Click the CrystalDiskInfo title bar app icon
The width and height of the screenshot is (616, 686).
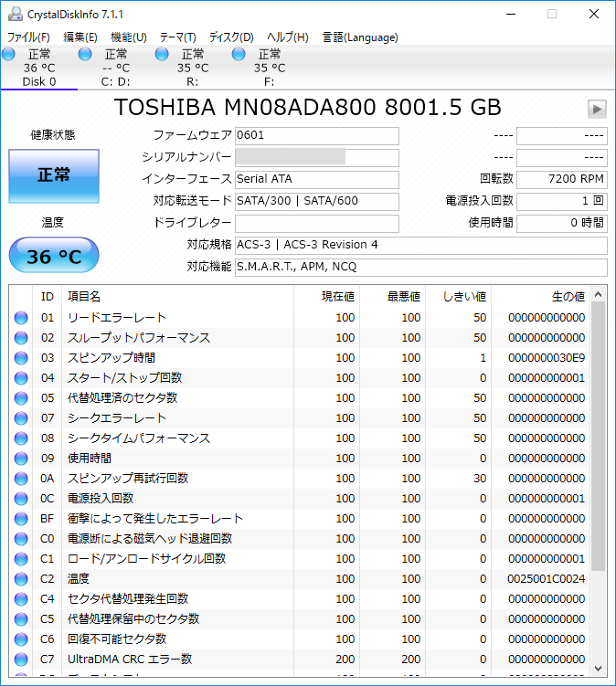coord(16,14)
